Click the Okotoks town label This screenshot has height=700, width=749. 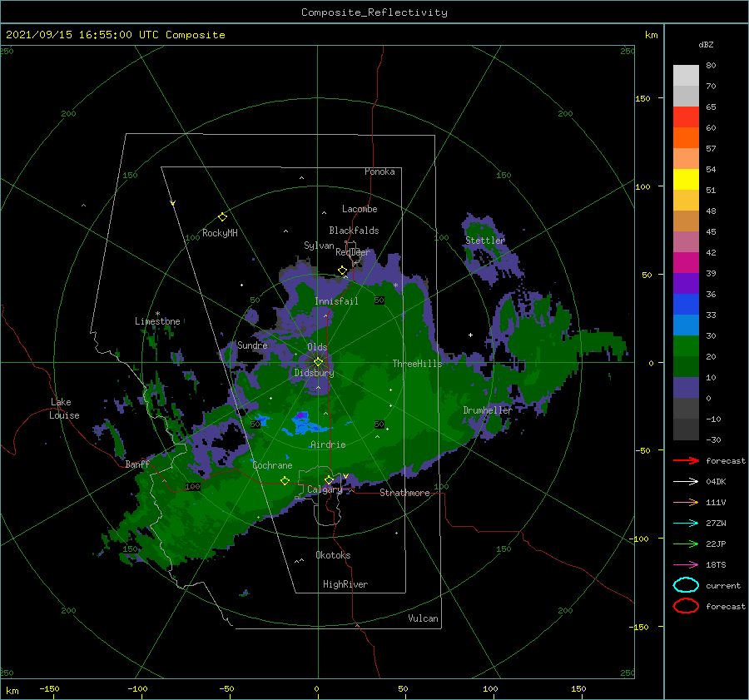pos(333,554)
